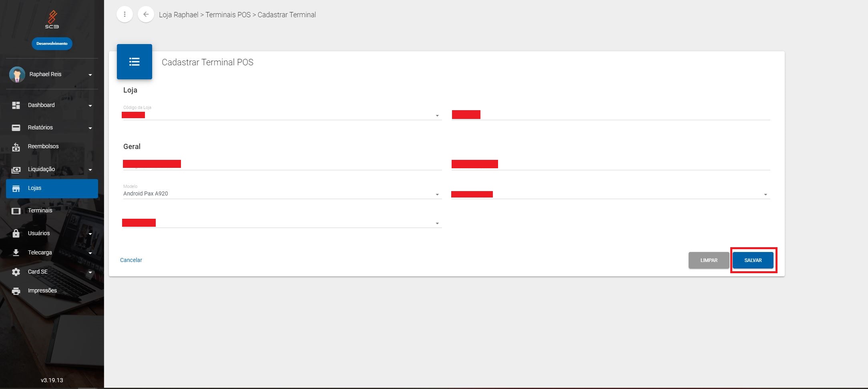Click the Relatórios card icon
The height and width of the screenshot is (389, 868).
pos(16,128)
